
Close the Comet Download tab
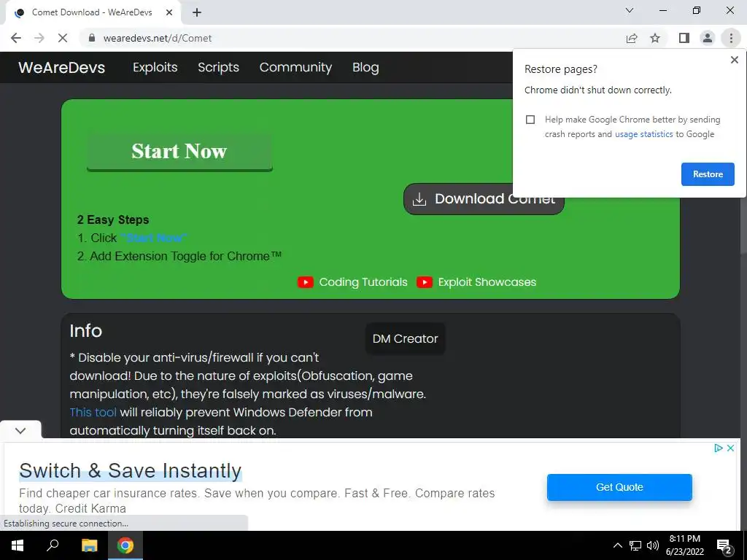pos(169,12)
